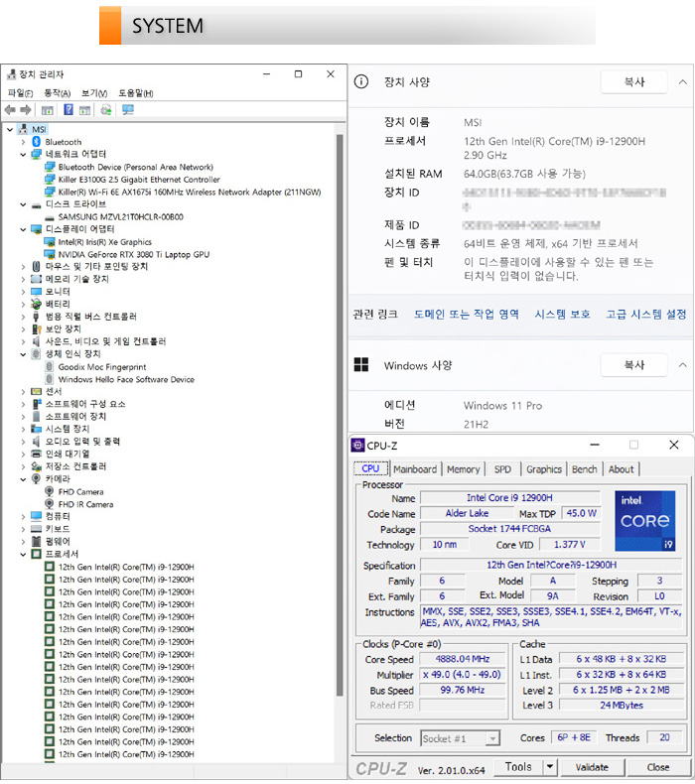Open the 보기(V) menu
This screenshot has height=784, width=695.
pos(94,93)
